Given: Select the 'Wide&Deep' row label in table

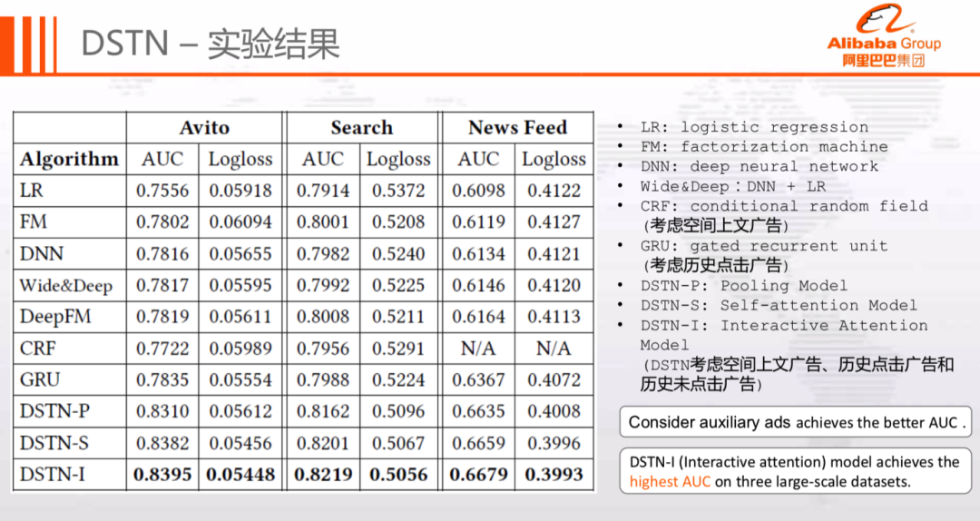Looking at the screenshot, I should pyautogui.click(x=65, y=286).
